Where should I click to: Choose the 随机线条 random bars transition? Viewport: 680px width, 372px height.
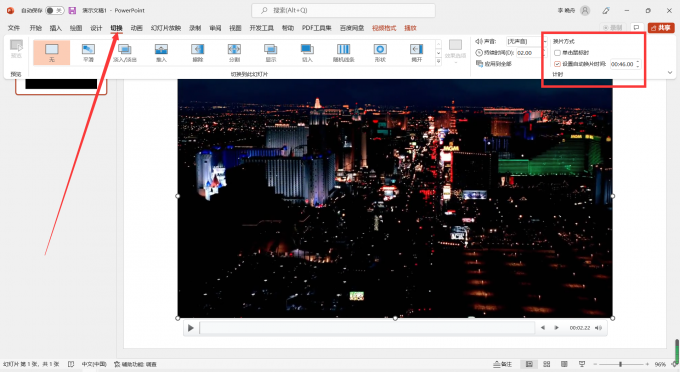tap(343, 52)
